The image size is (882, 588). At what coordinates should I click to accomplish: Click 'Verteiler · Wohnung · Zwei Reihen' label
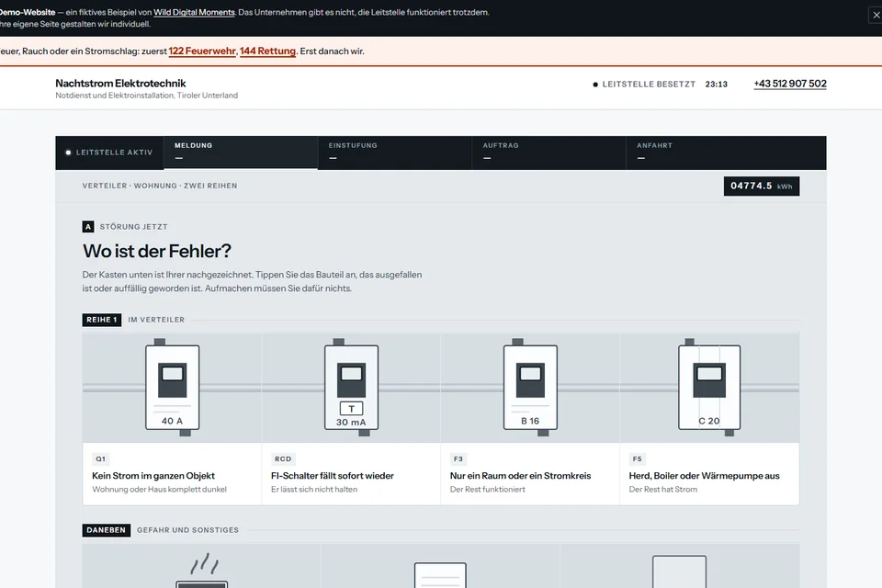[160, 186]
